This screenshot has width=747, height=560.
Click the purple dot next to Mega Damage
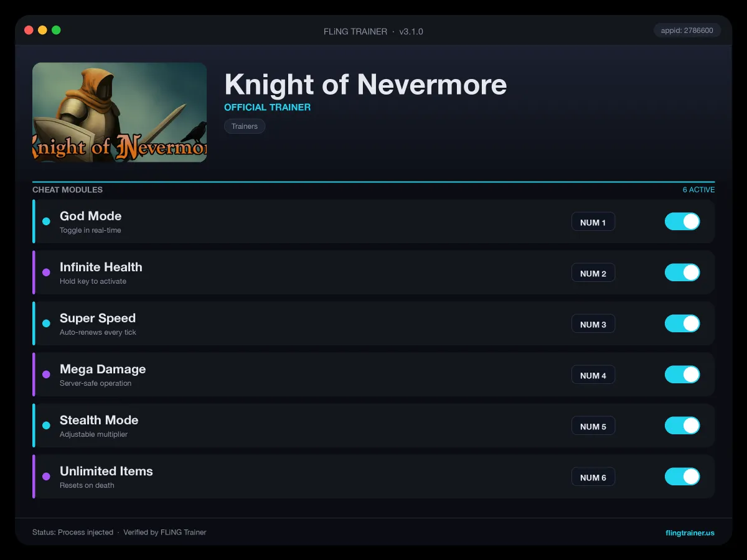pos(46,375)
